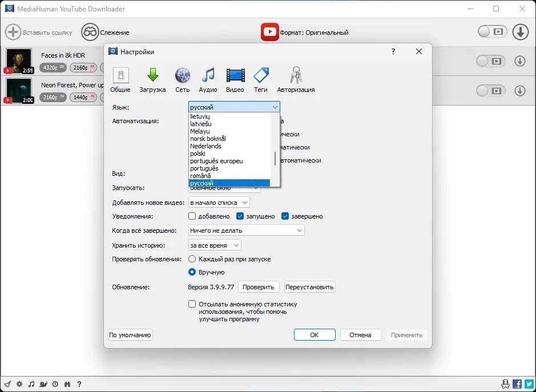
Task: Open the Tracking binoculars button in toolbar
Action: pyautogui.click(x=90, y=32)
